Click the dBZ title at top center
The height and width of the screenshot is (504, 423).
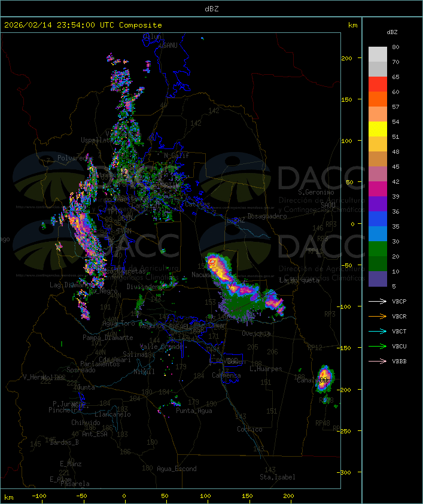pyautogui.click(x=212, y=8)
